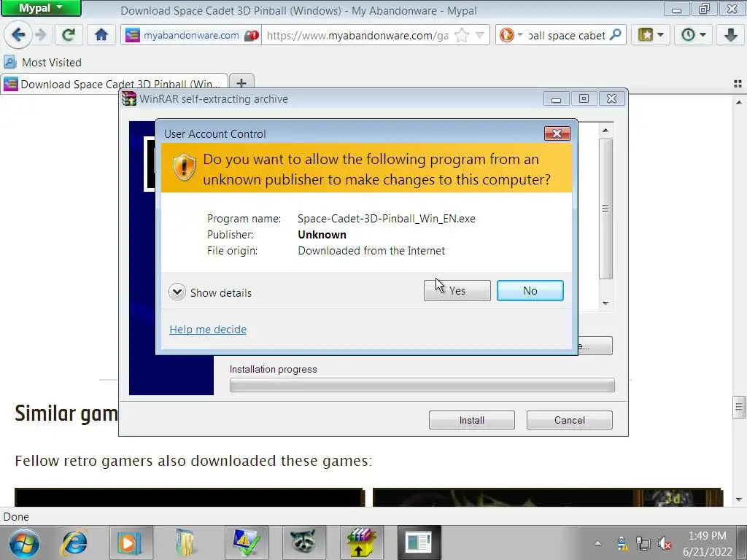Screen dimensions: 747x560
Task: Switch to the active window taskbar icon
Action: 419,542
